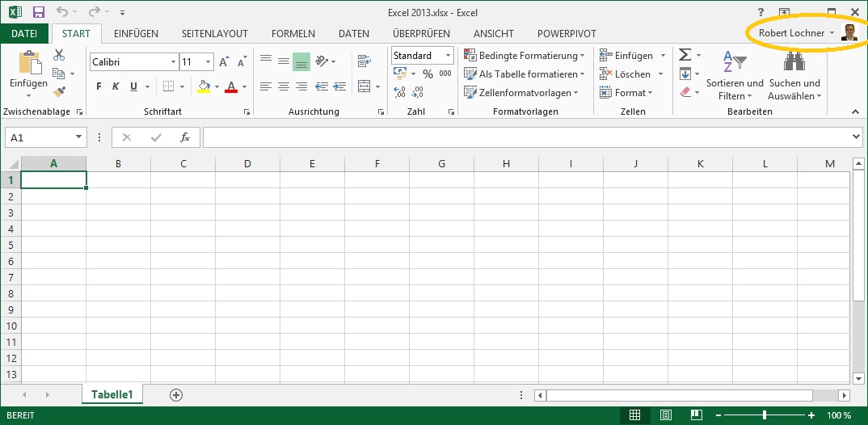Click into the formula bar input

click(x=525, y=137)
